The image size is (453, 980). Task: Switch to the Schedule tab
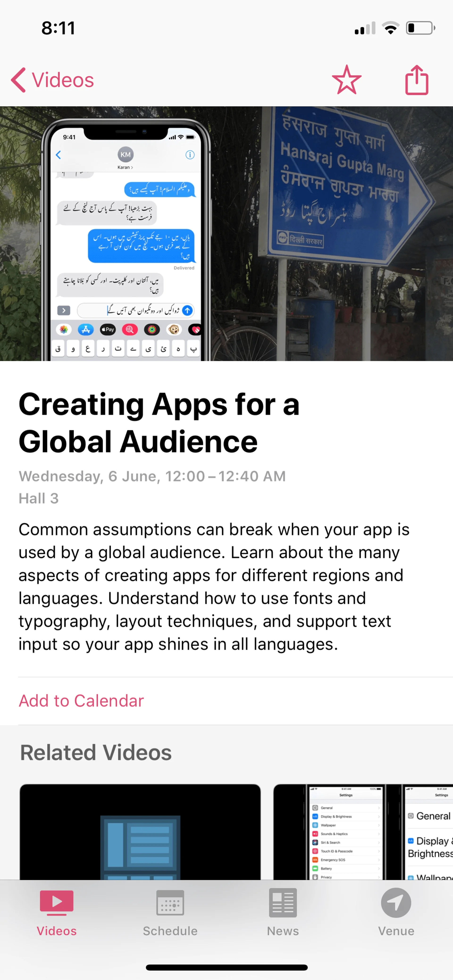tap(170, 911)
